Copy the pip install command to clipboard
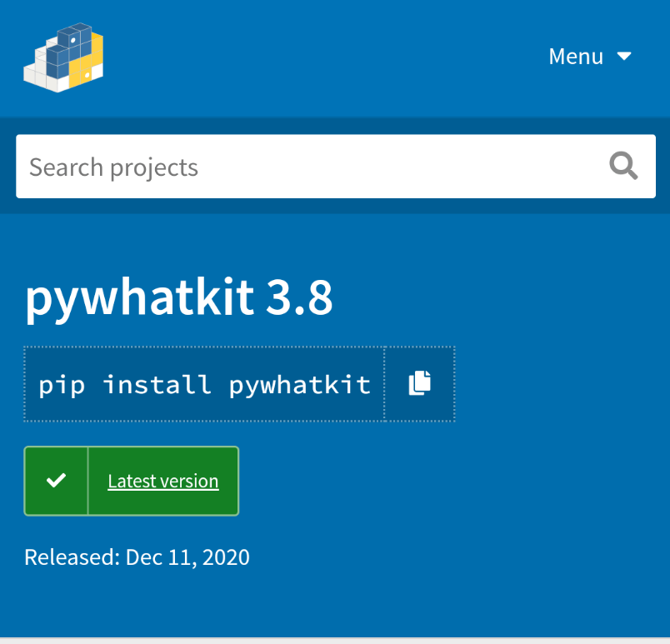Screen dimensions: 670x644 420,383
